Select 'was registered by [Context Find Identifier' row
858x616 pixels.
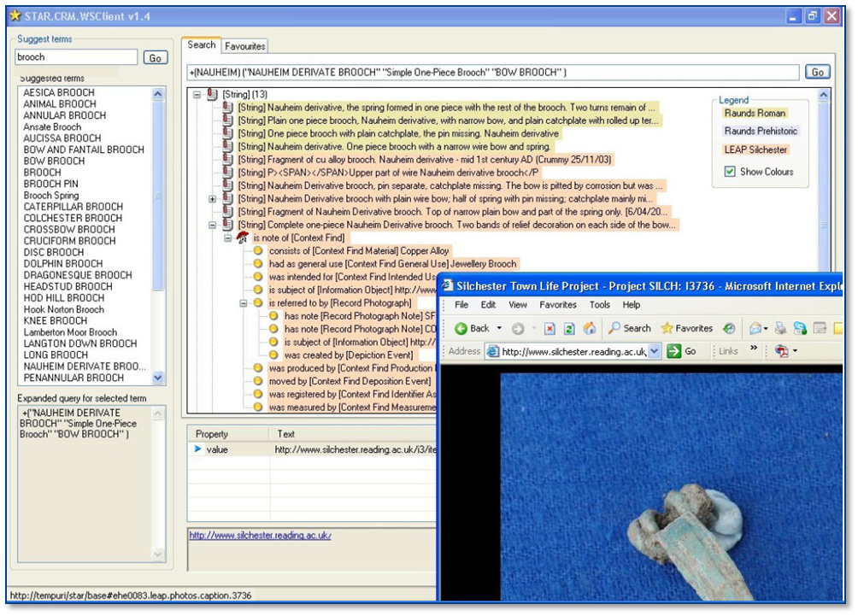pyautogui.click(x=352, y=395)
